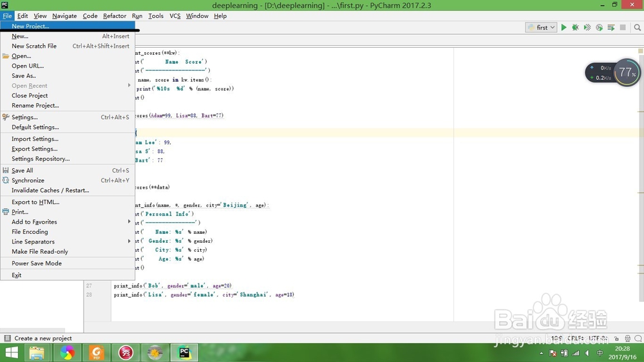This screenshot has height=362, width=644.
Task: Choose New... from File menu
Action: click(68, 36)
